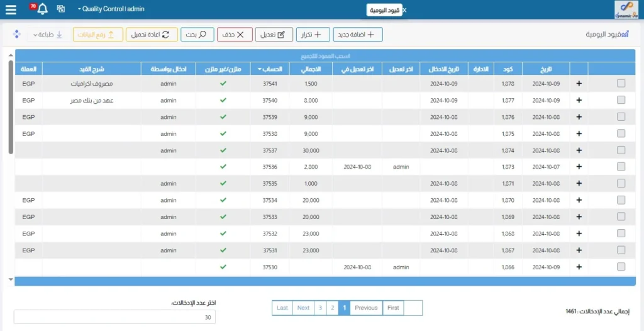
Task: Open the hamburger menu
Action: click(x=11, y=9)
